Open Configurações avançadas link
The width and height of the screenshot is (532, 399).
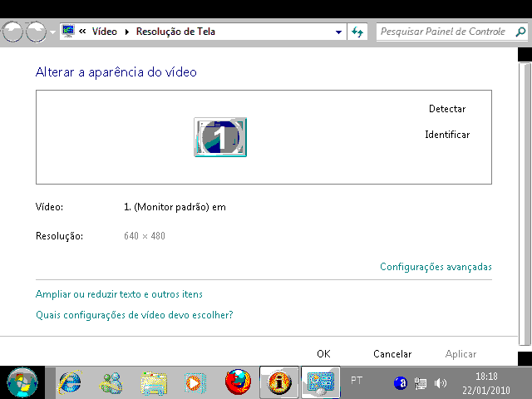coord(436,267)
